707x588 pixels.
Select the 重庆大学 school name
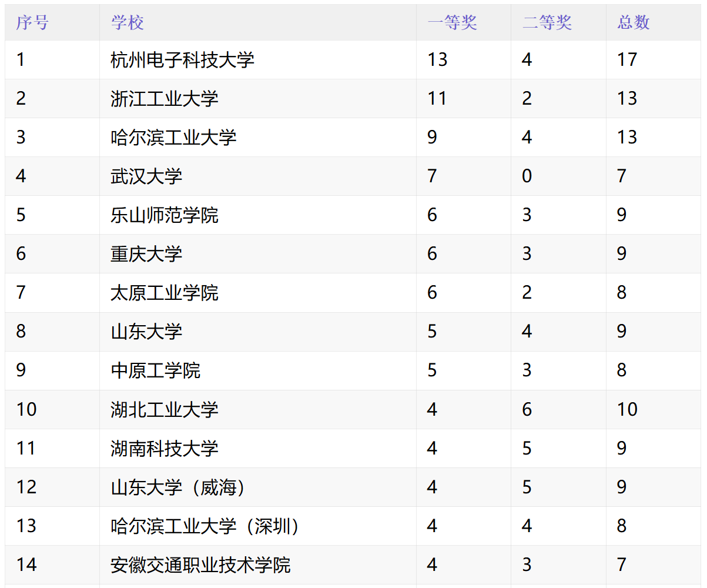click(146, 253)
